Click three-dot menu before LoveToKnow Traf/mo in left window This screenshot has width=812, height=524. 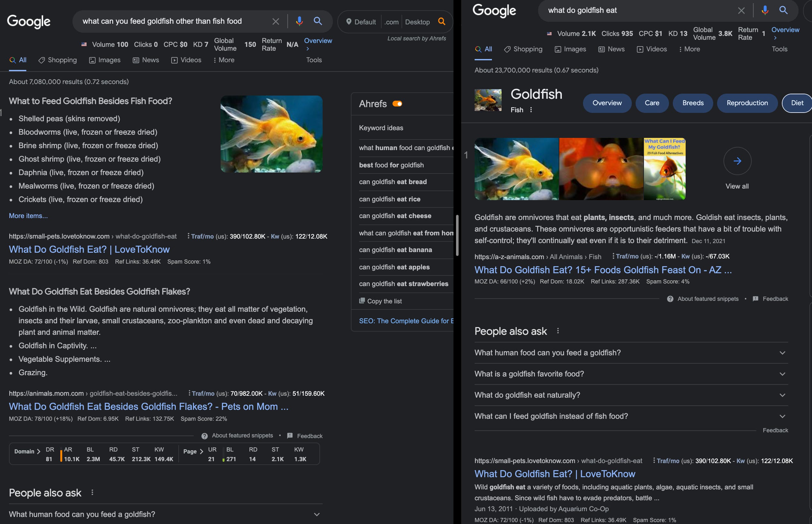pos(188,236)
